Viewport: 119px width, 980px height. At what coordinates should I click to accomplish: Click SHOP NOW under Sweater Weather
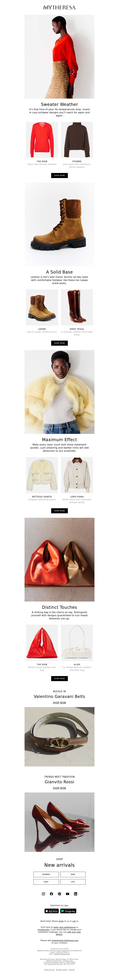tap(59, 175)
